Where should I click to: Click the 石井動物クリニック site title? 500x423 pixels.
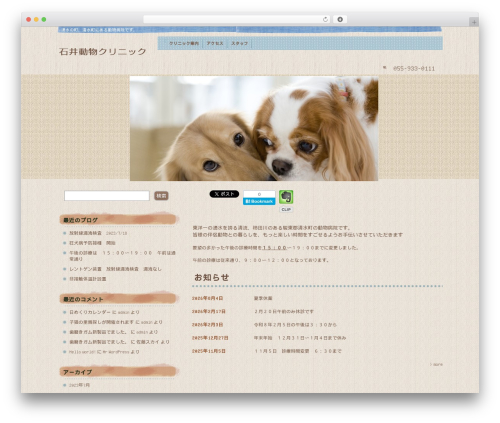tap(103, 52)
